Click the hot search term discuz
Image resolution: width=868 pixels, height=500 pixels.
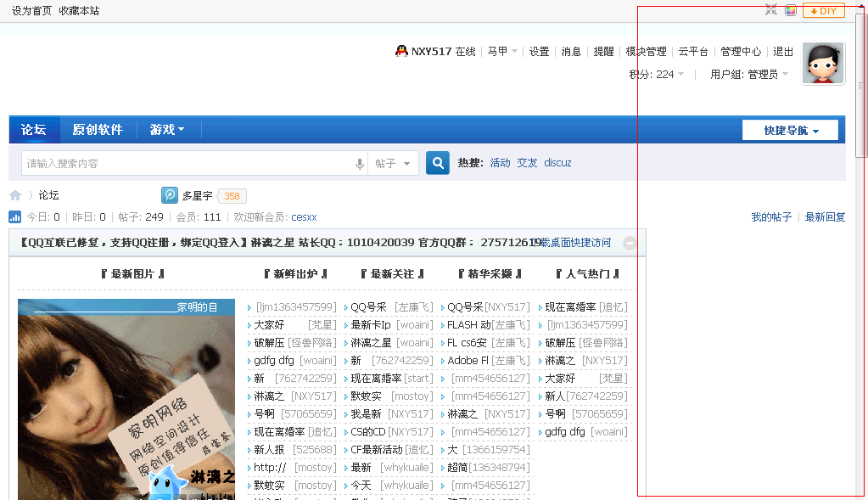click(557, 163)
